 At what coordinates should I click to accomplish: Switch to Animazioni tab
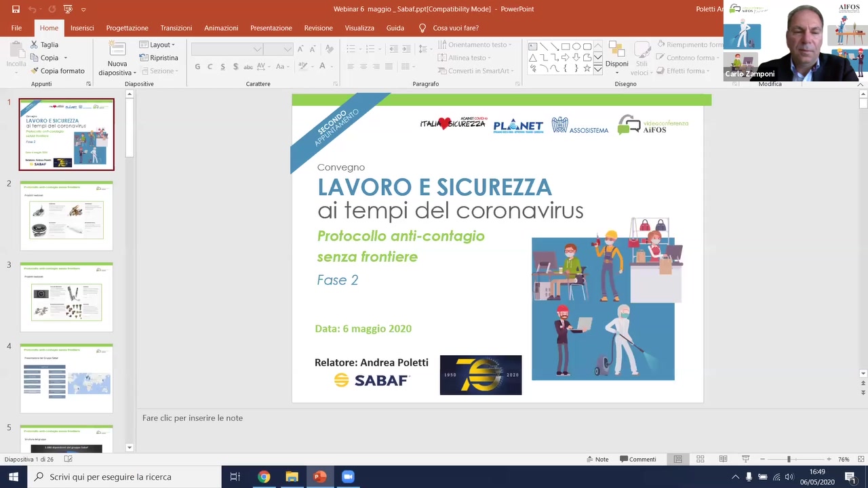(221, 28)
